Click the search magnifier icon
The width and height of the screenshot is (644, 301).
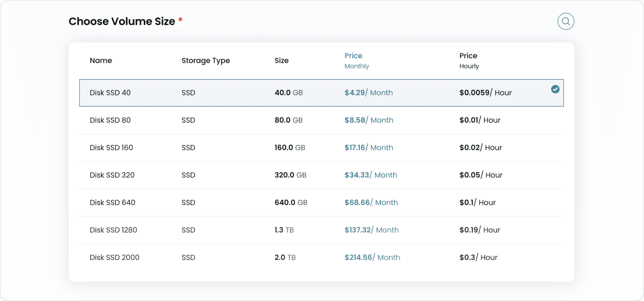(566, 21)
